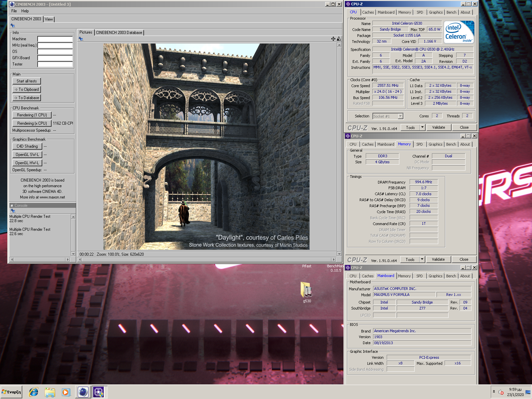Click the Show Desktop tray icon

[x=528, y=392]
